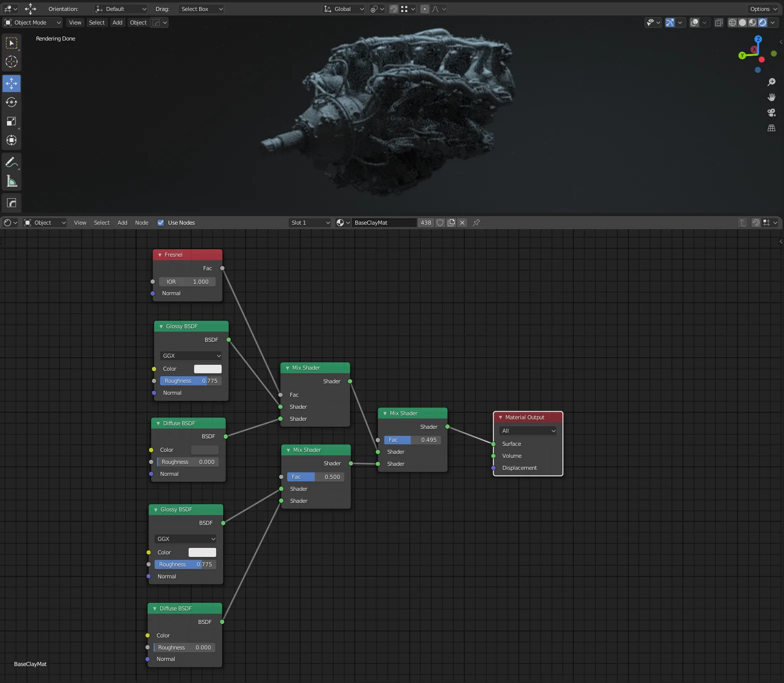The width and height of the screenshot is (784, 683).
Task: Open the node editor Node menu
Action: [x=142, y=223]
